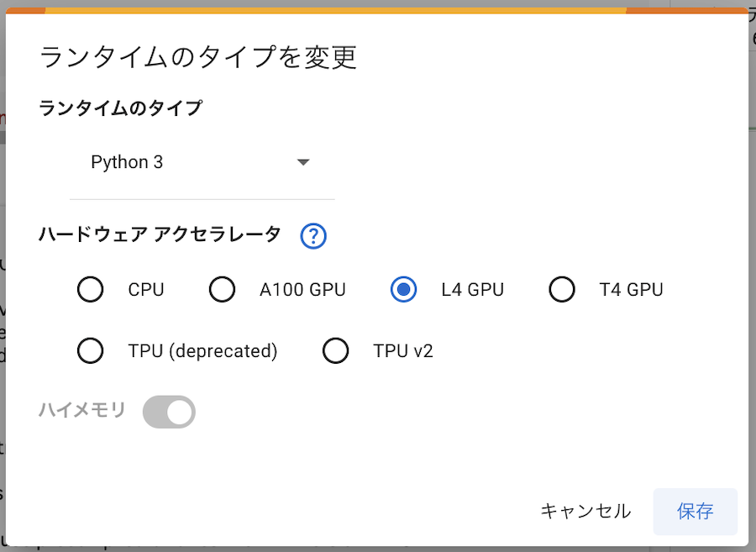Toggle the ハイメモリ high-memory switch
756x552 pixels.
(168, 412)
